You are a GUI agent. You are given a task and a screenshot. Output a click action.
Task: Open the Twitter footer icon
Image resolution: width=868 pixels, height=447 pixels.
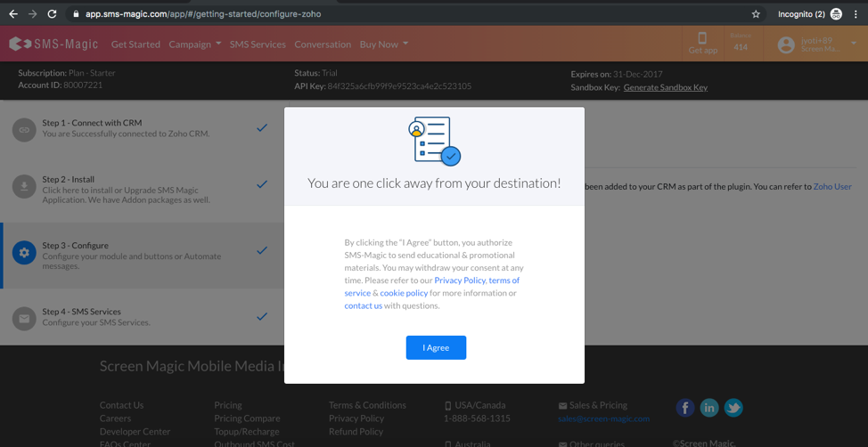733,409
